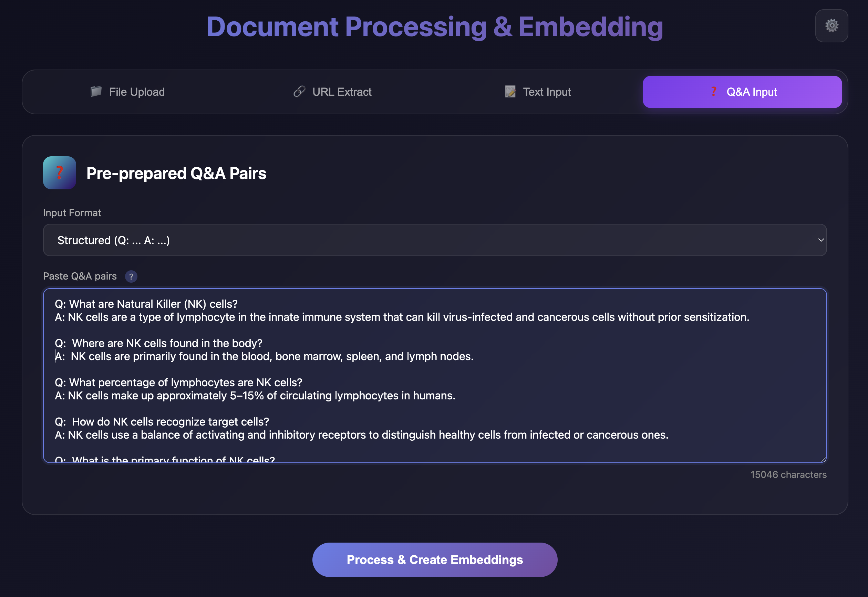Click the red question icon in Q&A Input tab
Viewport: 868px width, 597px height.
(713, 91)
